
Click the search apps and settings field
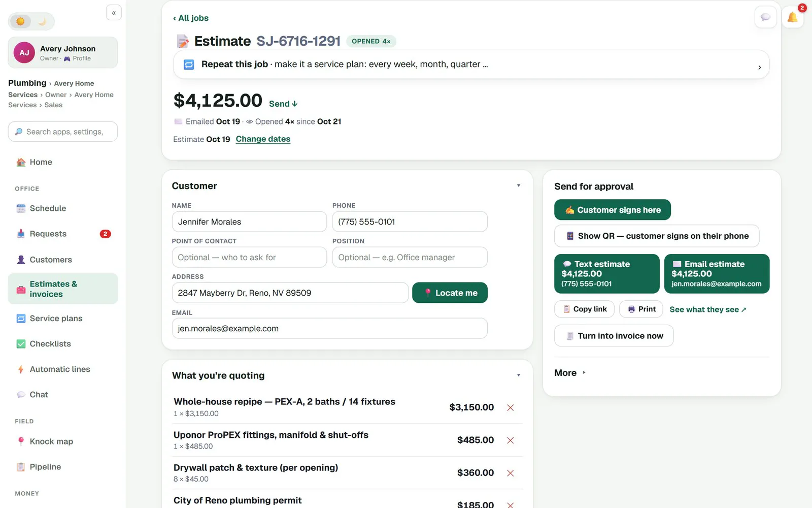click(63, 132)
